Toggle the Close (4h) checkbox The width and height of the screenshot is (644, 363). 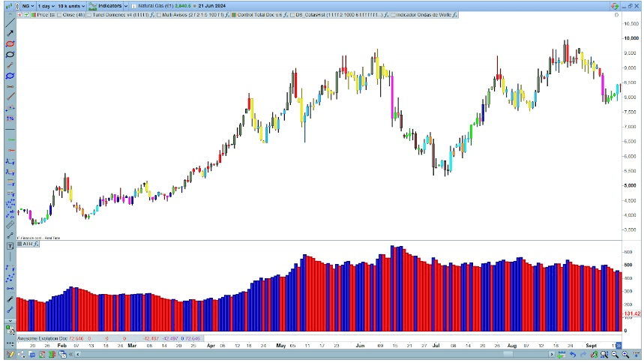coord(59,15)
